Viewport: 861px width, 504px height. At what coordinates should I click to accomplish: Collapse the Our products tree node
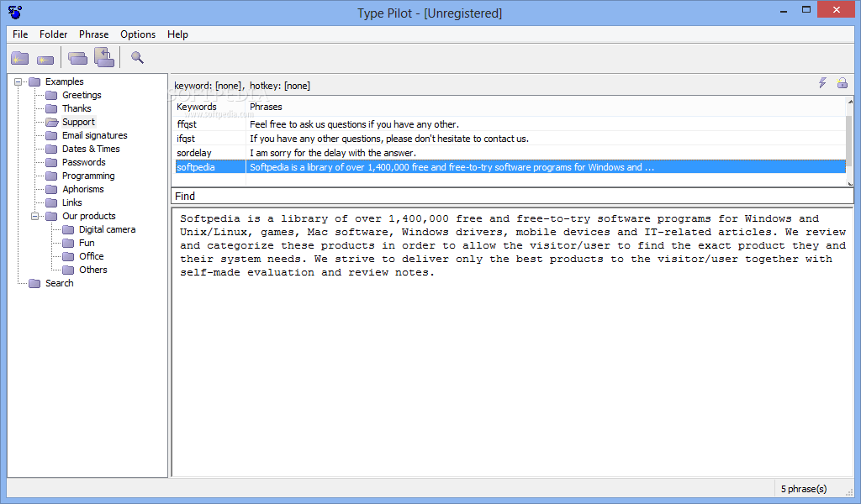coord(34,216)
